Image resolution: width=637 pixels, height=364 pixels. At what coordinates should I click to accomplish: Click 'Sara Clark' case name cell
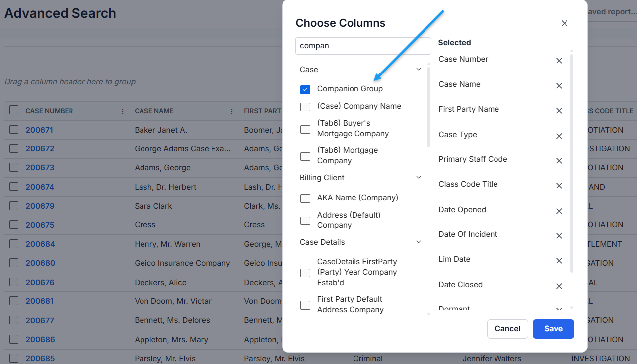(153, 206)
